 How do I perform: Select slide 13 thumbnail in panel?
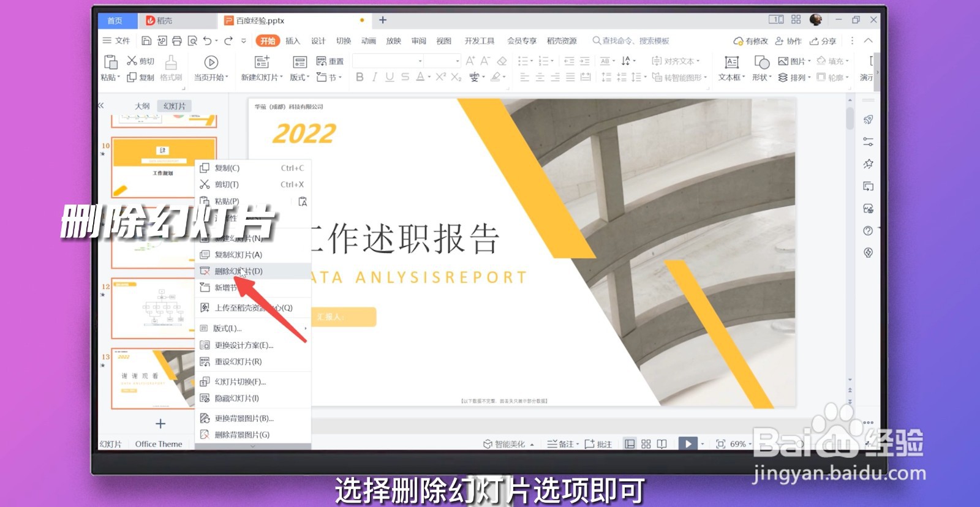(x=153, y=379)
